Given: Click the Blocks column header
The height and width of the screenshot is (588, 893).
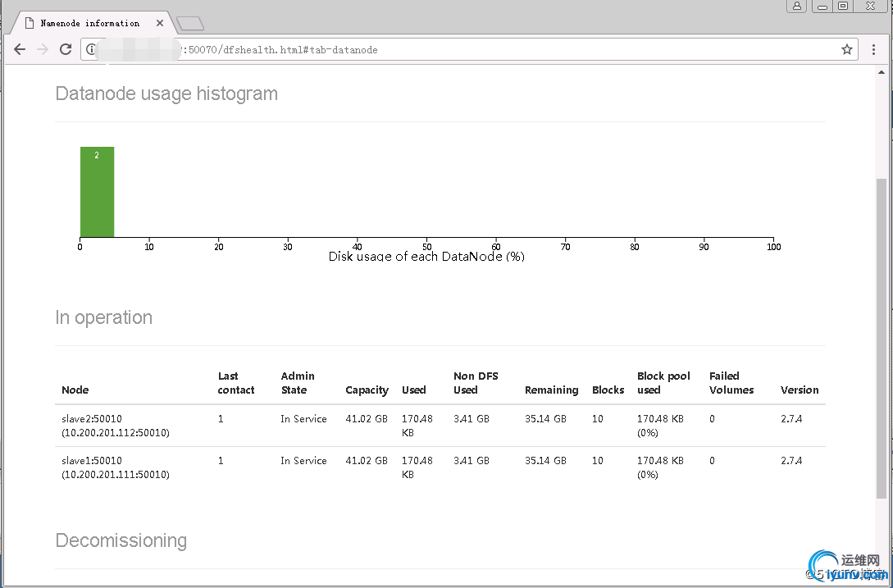Looking at the screenshot, I should coord(608,390).
